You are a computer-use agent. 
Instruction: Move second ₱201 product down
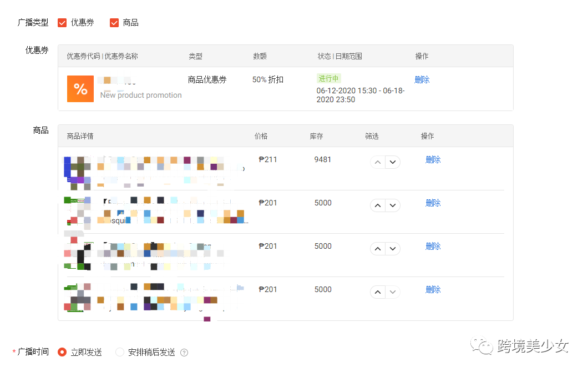pos(393,249)
